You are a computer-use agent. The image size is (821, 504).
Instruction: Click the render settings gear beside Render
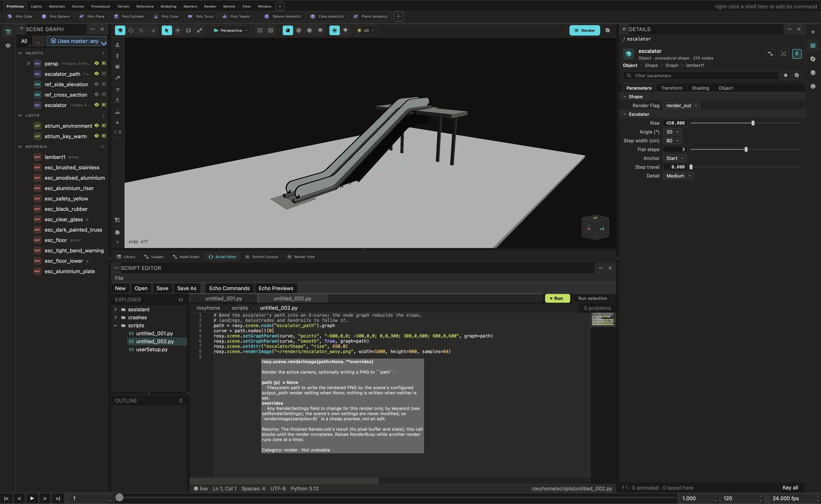coord(608,30)
